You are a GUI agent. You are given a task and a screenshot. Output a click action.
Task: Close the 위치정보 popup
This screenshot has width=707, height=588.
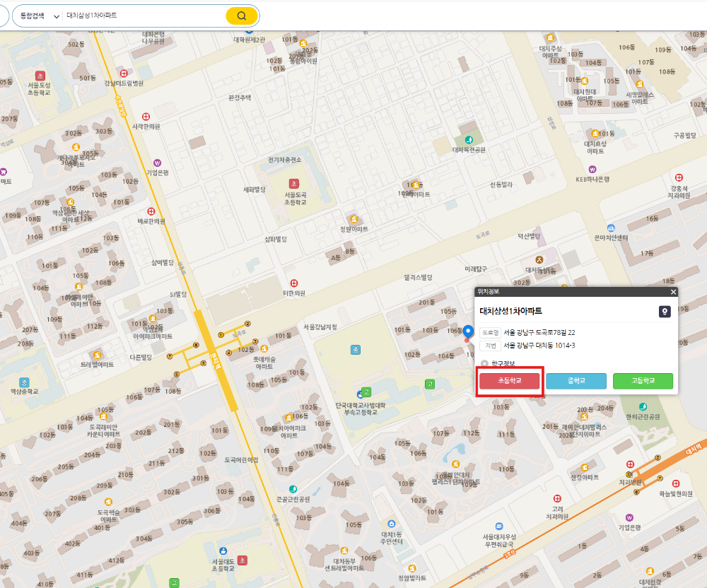(x=673, y=292)
